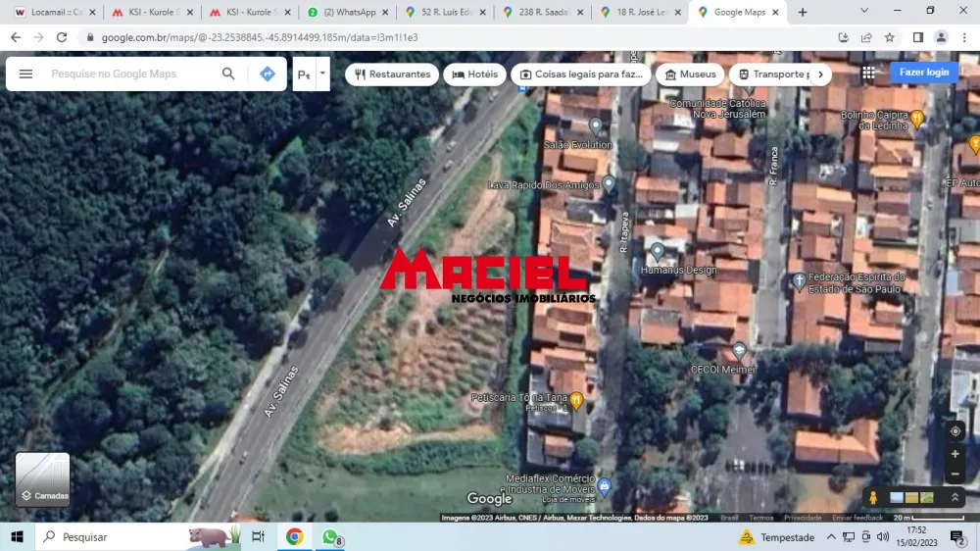Viewport: 980px width, 551px height.
Task: Open directions with the blue arrow icon
Action: 268,74
